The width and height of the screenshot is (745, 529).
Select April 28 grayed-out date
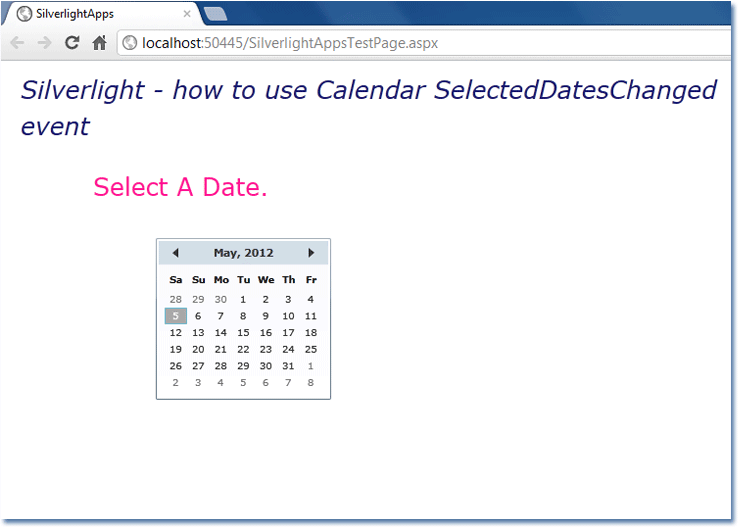click(x=175, y=299)
